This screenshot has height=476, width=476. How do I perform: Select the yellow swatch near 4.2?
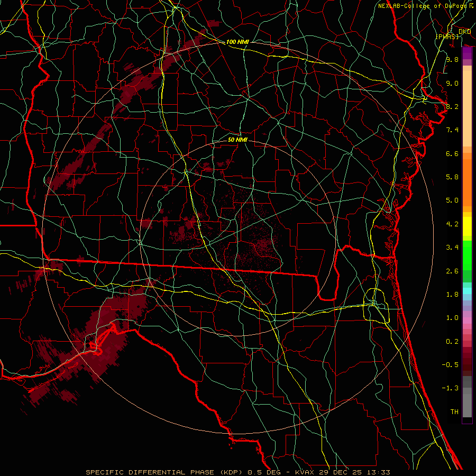[x=467, y=224]
